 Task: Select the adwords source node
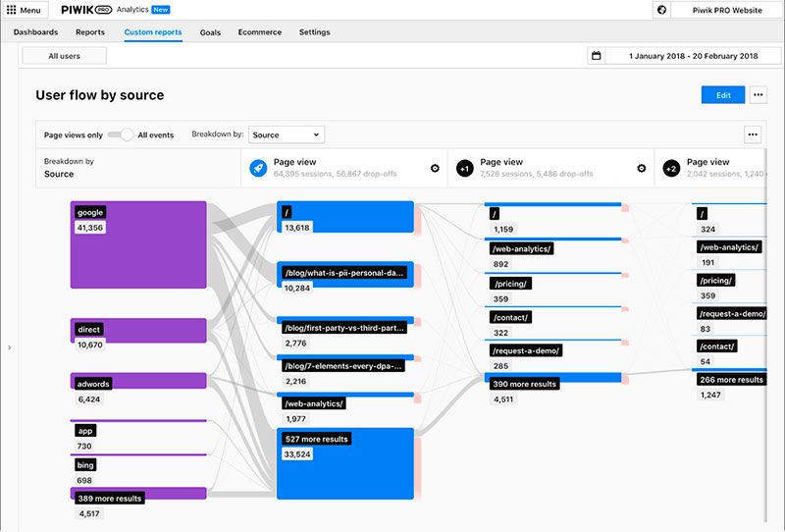tap(138, 380)
